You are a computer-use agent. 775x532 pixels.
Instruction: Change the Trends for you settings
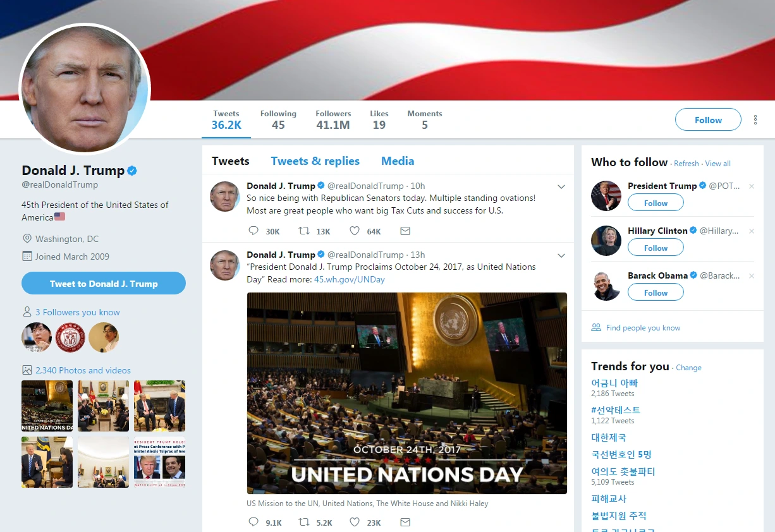tap(688, 368)
